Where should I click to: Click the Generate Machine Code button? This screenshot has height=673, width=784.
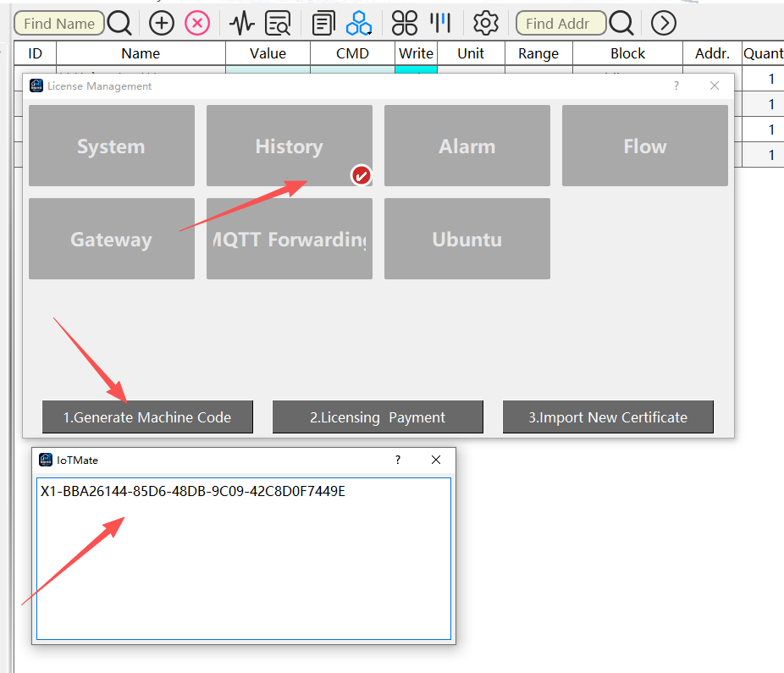(x=147, y=416)
